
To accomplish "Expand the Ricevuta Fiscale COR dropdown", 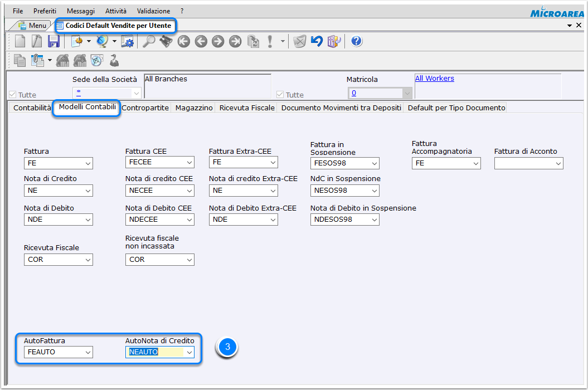I will tap(88, 260).
